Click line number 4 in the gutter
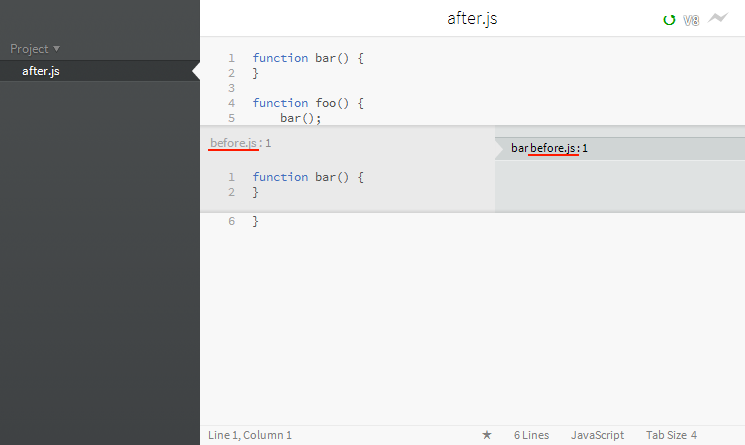The height and width of the screenshot is (445, 745). coord(231,103)
